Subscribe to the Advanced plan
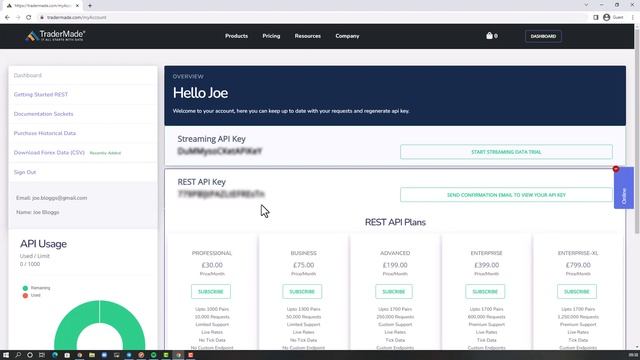The height and width of the screenshot is (360, 640). pyautogui.click(x=393, y=291)
